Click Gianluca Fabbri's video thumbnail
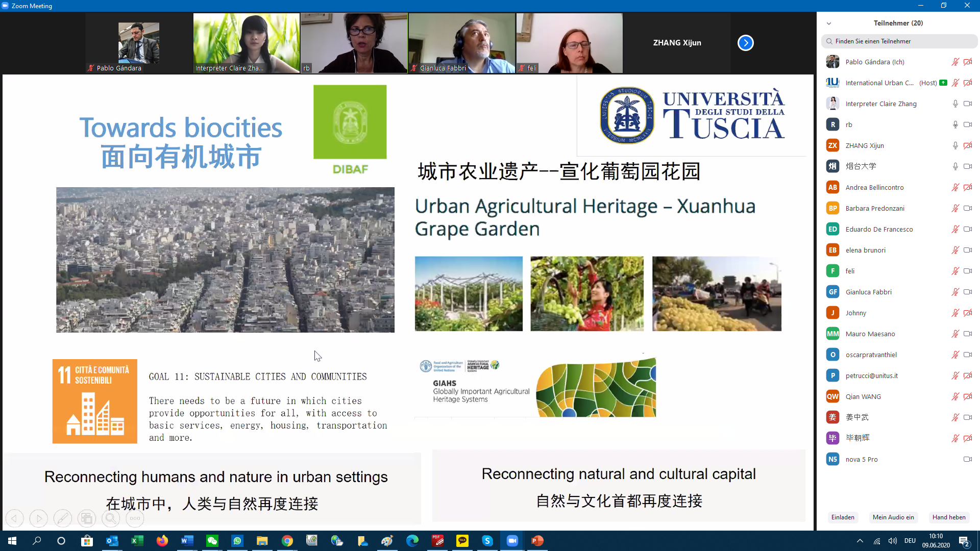 pos(461,43)
